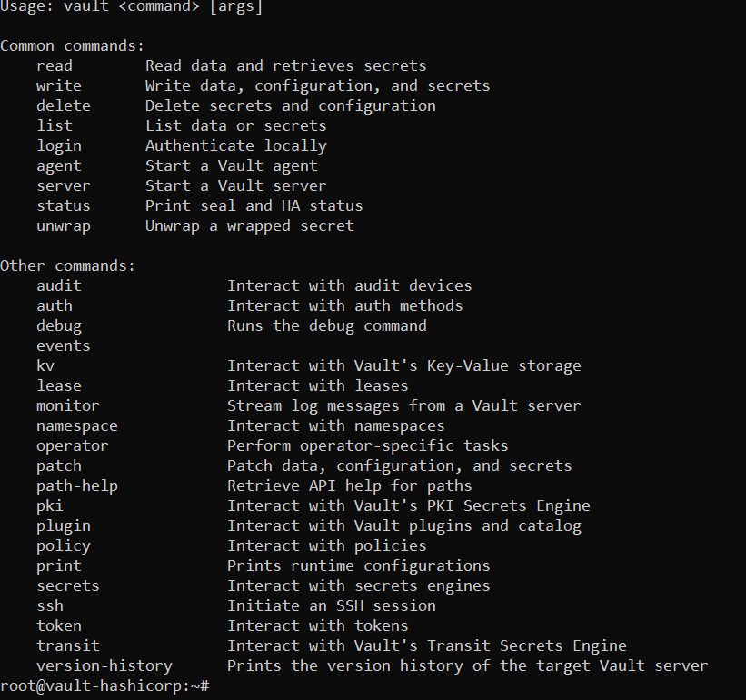Click the 'agent' command name
Screen dimensions: 746x700
(x=59, y=165)
